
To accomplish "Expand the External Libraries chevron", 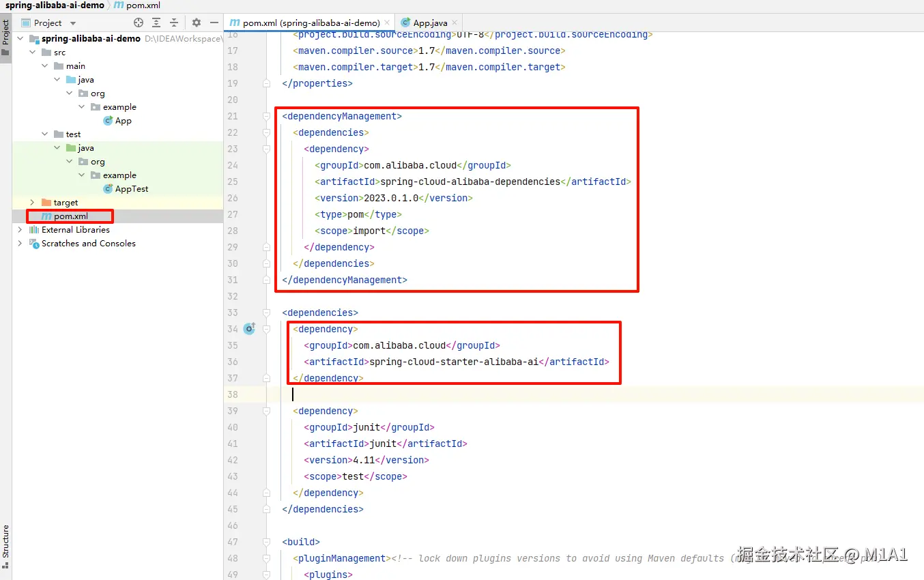I will point(20,230).
